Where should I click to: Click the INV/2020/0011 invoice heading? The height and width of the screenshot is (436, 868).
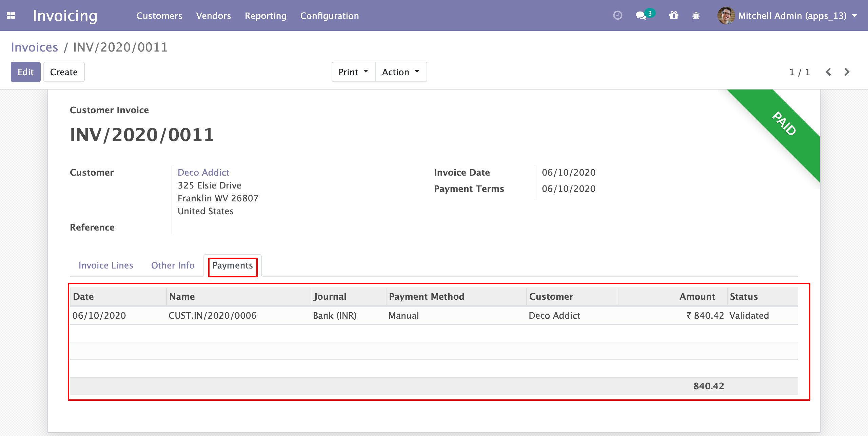click(142, 135)
